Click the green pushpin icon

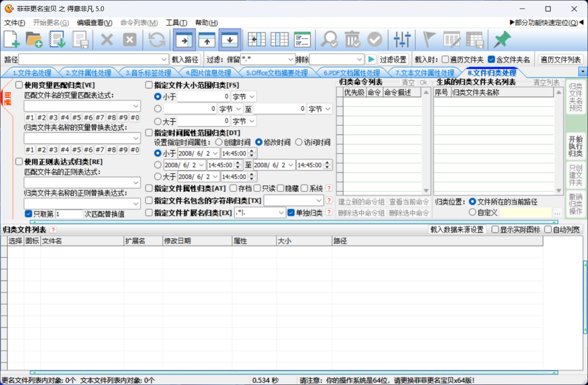502,39
